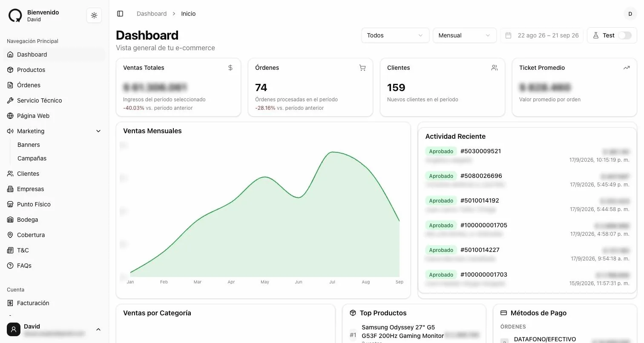The image size is (644, 343).
Task: Click the FAQs question mark icon
Action: point(10,266)
